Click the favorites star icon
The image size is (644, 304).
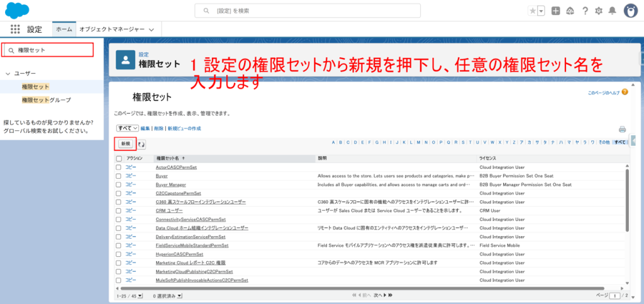point(533,11)
